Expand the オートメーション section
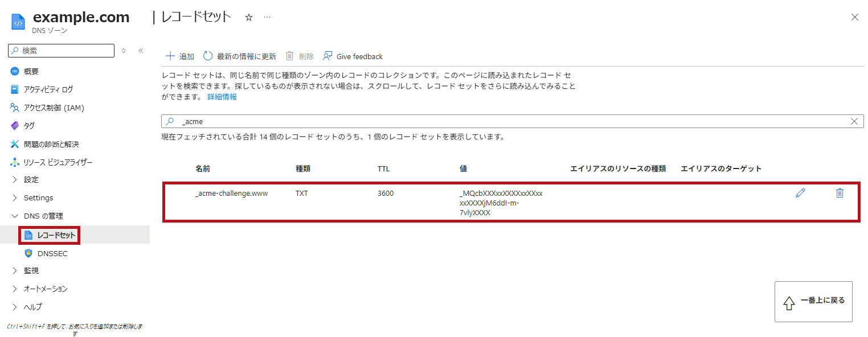This screenshot has width=868, height=337. 45,289
